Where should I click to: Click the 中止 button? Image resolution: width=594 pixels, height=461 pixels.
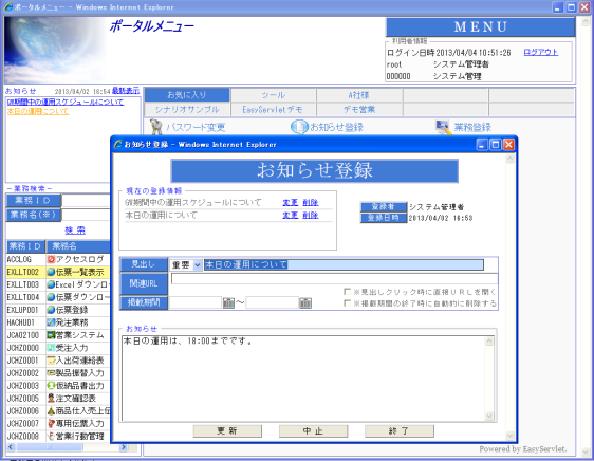(313, 431)
